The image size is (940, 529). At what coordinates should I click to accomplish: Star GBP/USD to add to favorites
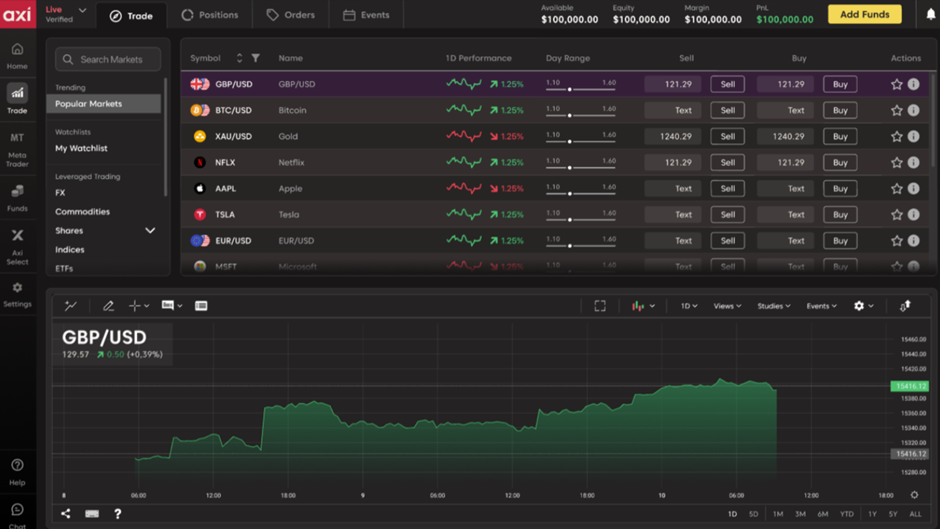point(896,85)
